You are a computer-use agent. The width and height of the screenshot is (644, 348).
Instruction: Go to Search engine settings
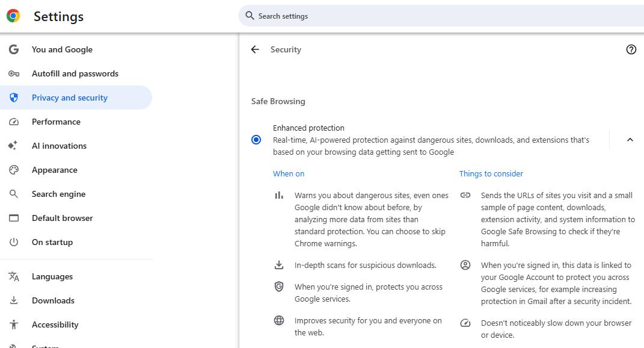[76, 194]
